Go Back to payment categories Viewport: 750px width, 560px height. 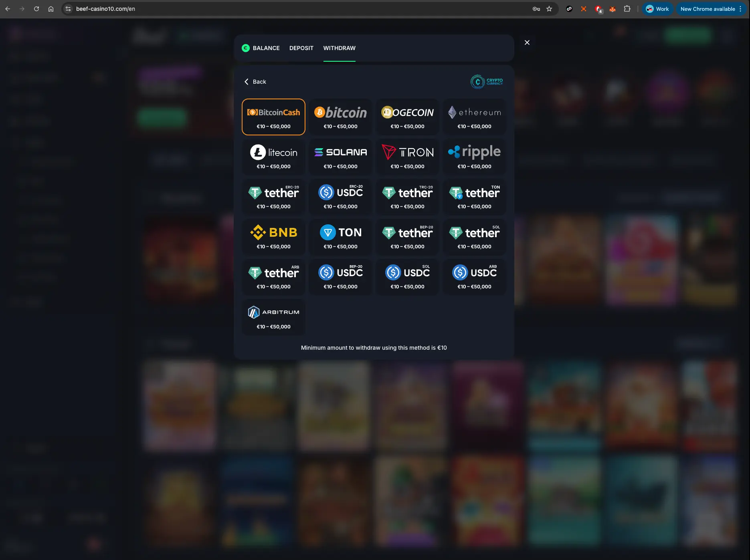click(255, 82)
